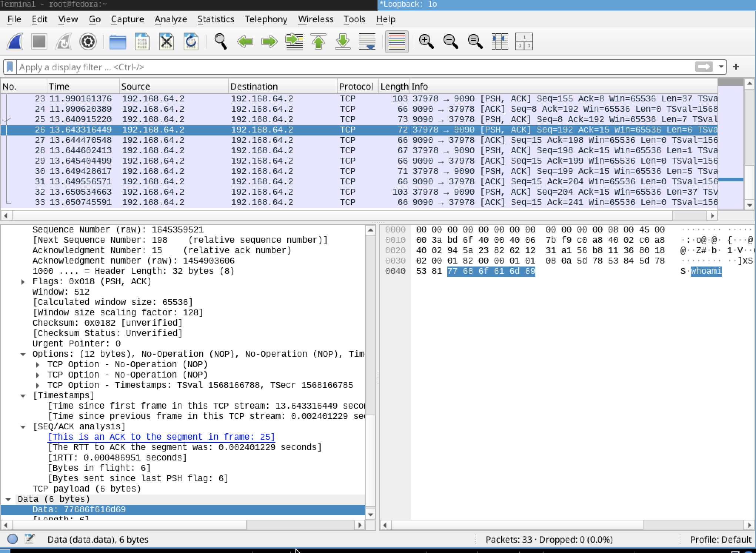The height and width of the screenshot is (553, 756).
Task: Zoom in the packet text
Action: coord(426,41)
